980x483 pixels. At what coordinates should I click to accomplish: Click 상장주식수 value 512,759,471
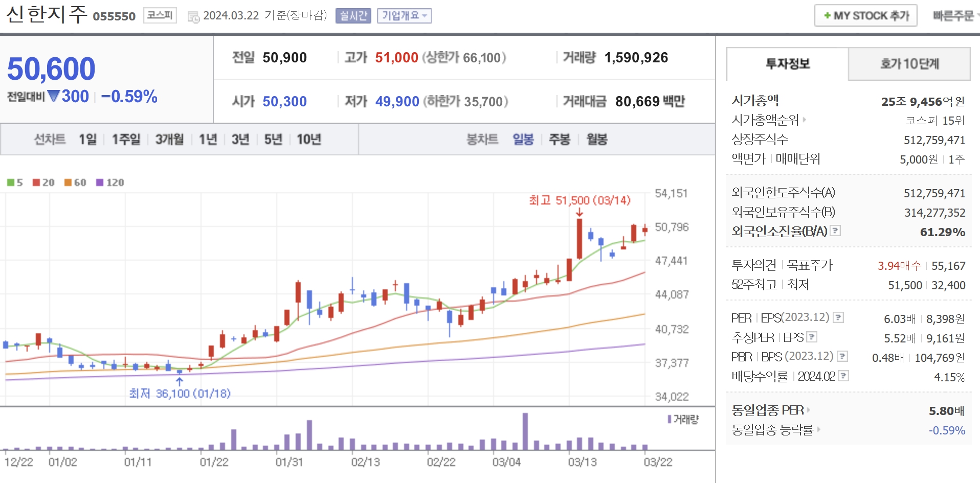934,140
